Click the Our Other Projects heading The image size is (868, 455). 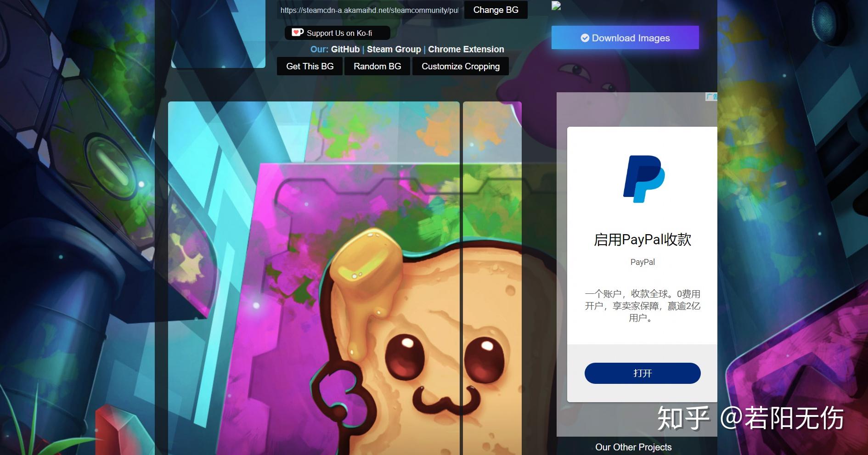[633, 447]
